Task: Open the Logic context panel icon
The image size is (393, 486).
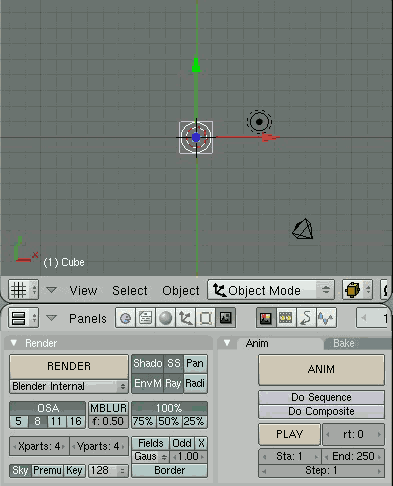Action: pyautogui.click(x=125, y=318)
